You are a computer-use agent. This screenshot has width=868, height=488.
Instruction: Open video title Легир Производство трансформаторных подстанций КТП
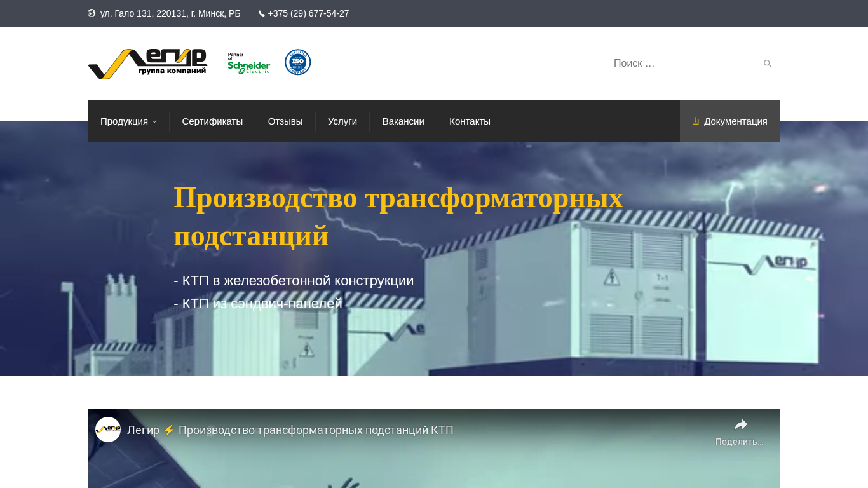pos(290,430)
